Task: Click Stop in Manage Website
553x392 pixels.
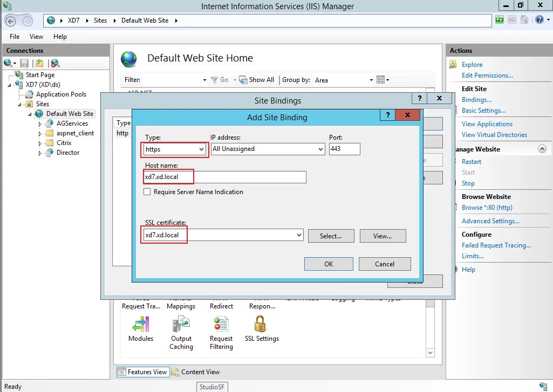Action: (x=468, y=183)
